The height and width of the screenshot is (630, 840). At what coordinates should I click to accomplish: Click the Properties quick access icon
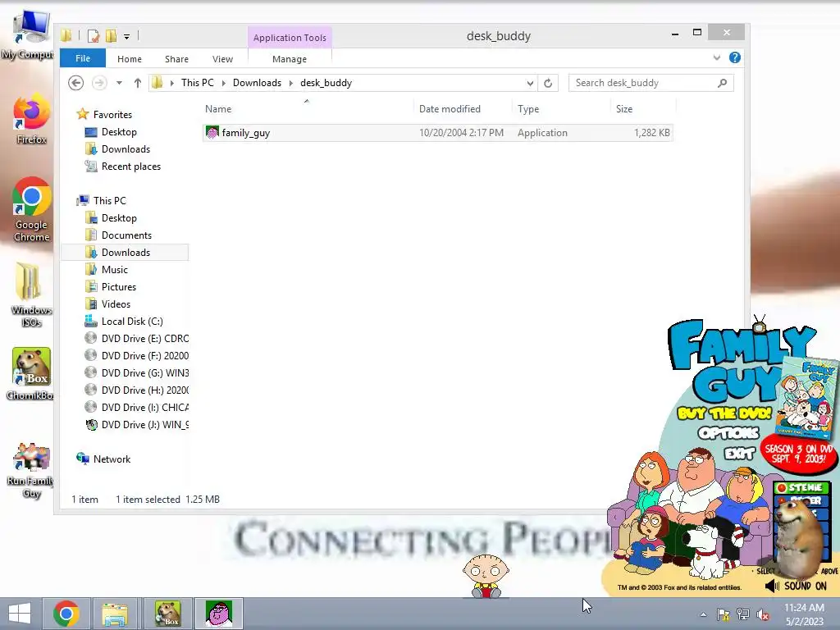(x=94, y=36)
